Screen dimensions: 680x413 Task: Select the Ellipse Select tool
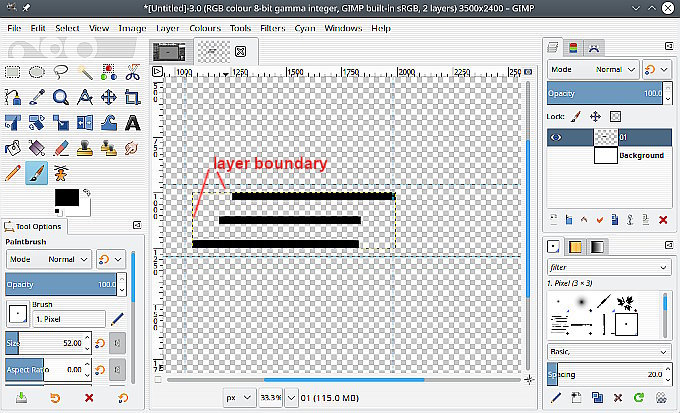(37, 72)
